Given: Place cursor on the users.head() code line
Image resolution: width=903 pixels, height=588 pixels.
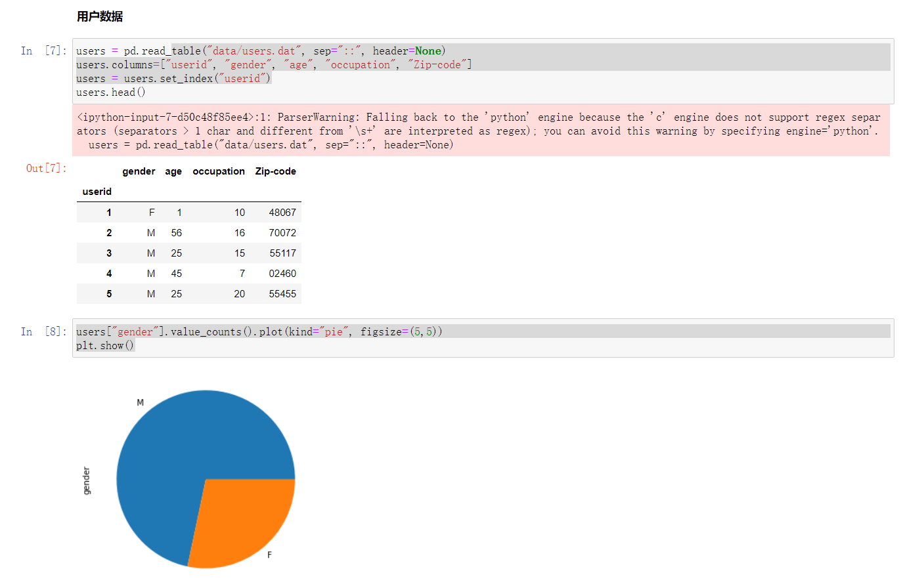Looking at the screenshot, I should (111, 92).
